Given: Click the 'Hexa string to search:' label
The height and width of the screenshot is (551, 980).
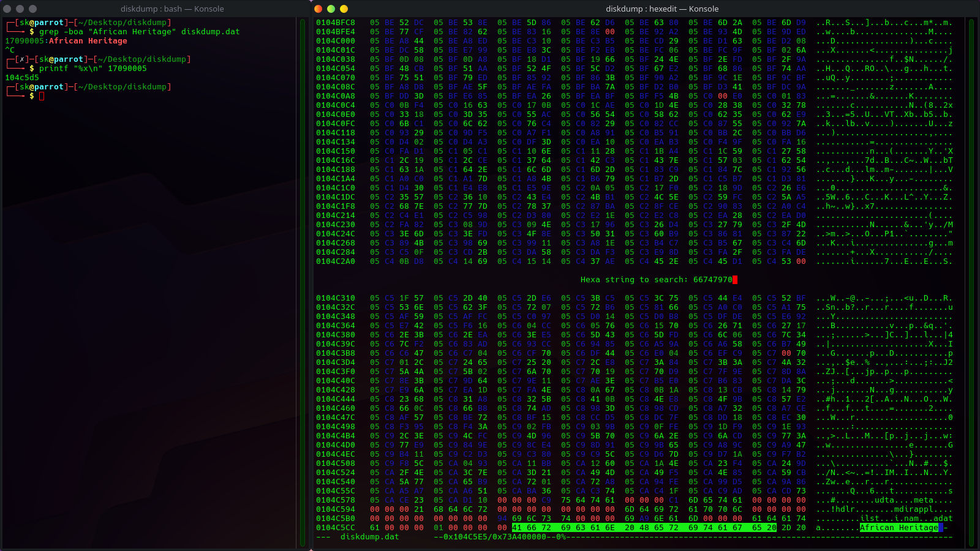Looking at the screenshot, I should coord(634,280).
